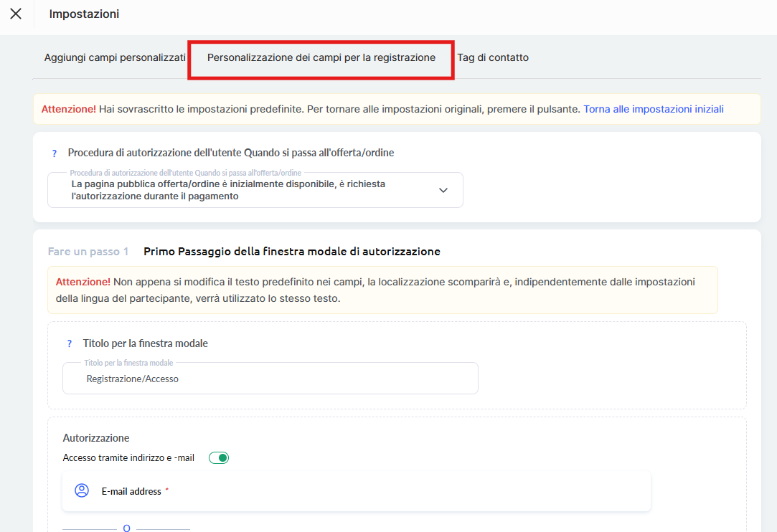The image size is (777, 532).
Task: Click the question mark next to Titolo per la finestra modale
Action: 69,344
